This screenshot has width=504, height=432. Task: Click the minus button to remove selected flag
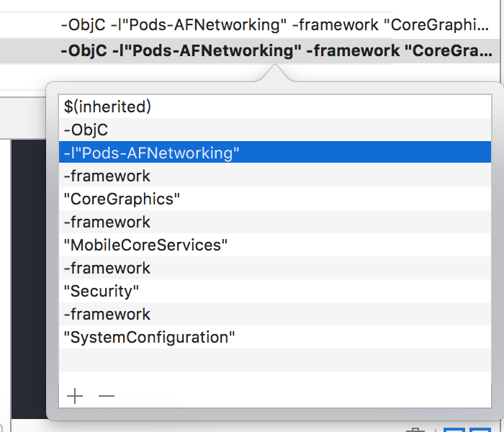[x=107, y=396]
